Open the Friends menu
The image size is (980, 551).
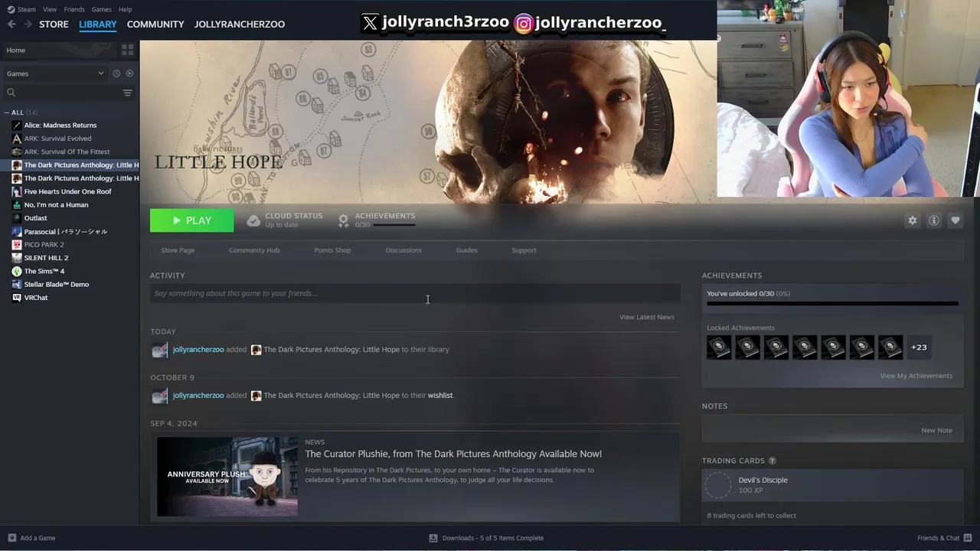[x=74, y=9]
